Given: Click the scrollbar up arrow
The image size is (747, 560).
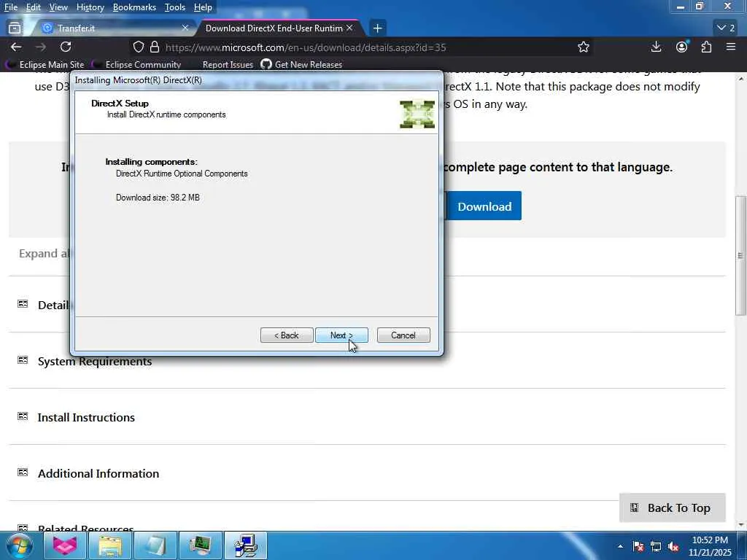Looking at the screenshot, I should pos(740,79).
